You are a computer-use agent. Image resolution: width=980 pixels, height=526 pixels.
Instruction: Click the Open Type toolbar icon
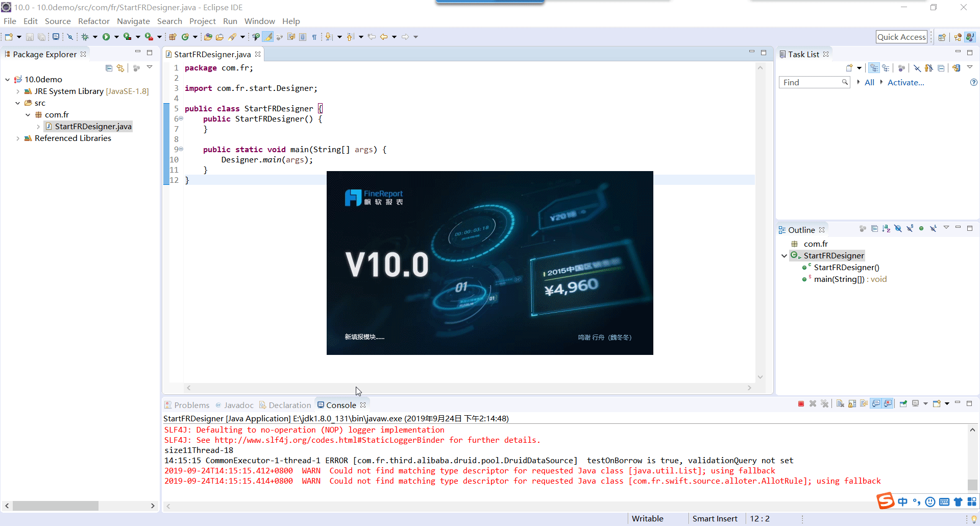point(208,37)
